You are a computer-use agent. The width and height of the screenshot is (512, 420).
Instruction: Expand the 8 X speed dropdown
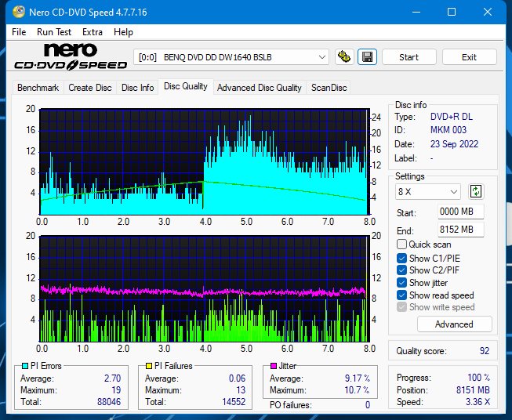pyautogui.click(x=428, y=191)
